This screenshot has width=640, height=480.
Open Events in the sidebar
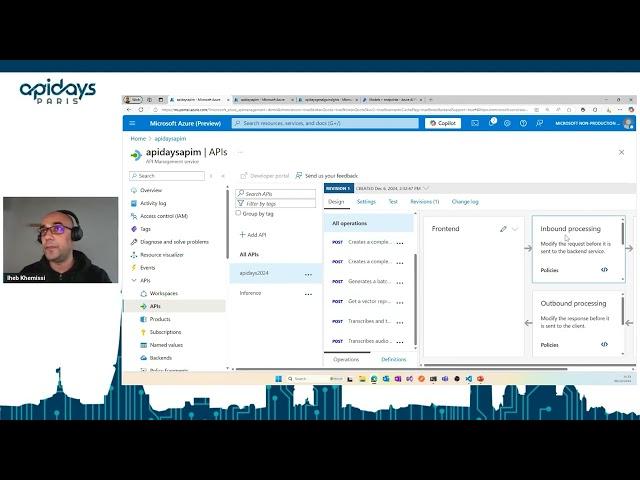pyautogui.click(x=147, y=268)
